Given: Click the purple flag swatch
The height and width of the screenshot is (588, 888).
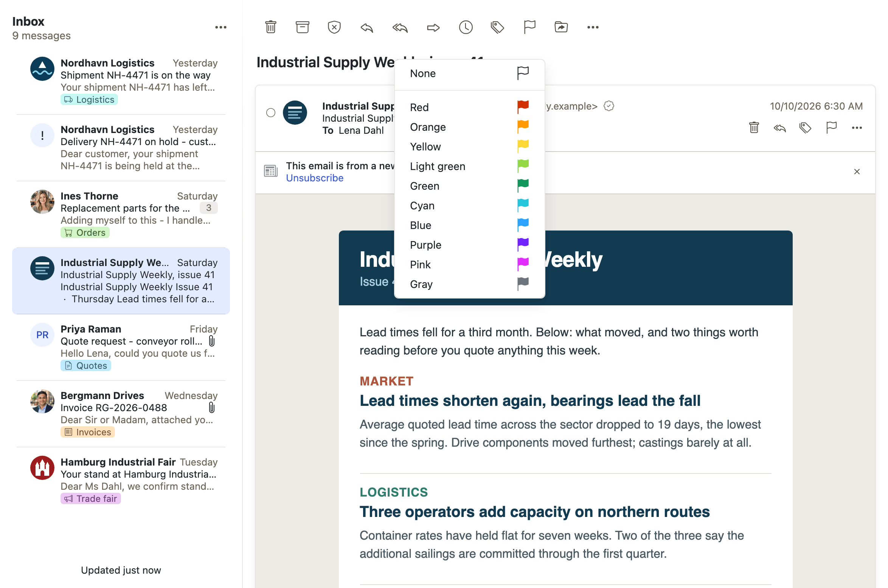Looking at the screenshot, I should coord(523,244).
